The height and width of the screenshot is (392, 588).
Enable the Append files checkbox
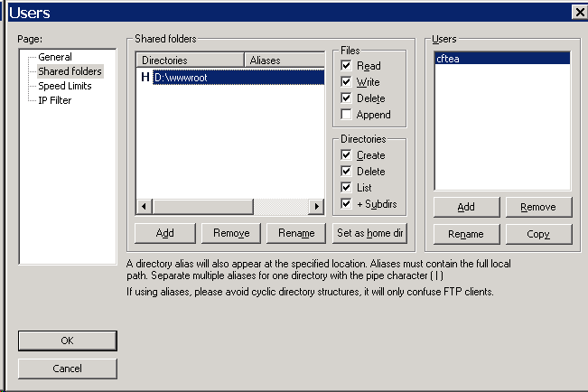[347, 115]
